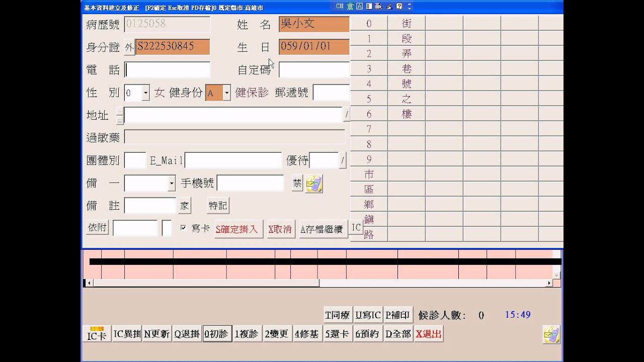Screen dimensions: 644x362
Task: Open the 健身份 dropdown showing A
Action: pos(227,93)
